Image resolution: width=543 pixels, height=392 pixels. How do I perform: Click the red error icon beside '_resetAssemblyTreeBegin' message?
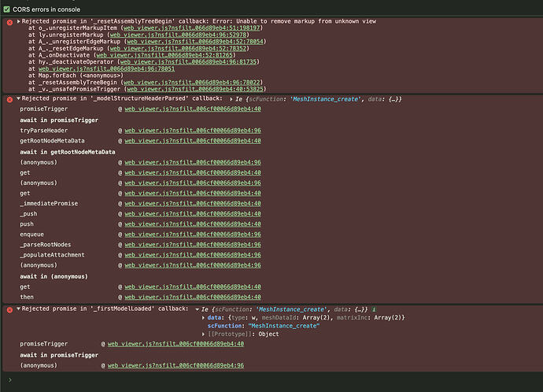(x=9, y=22)
